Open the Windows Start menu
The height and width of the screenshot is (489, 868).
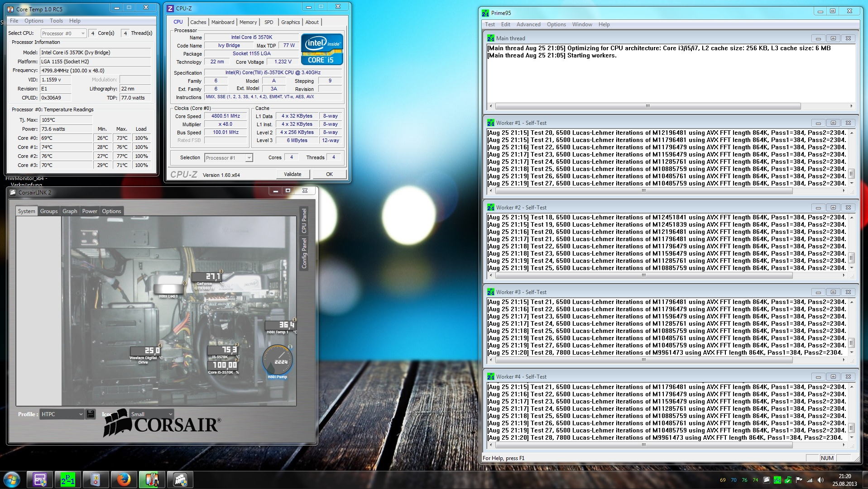[12, 480]
